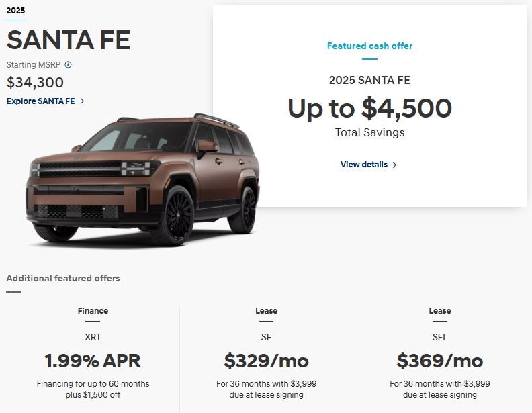
Task: Click the Additional featured offers heading
Action: 63,278
